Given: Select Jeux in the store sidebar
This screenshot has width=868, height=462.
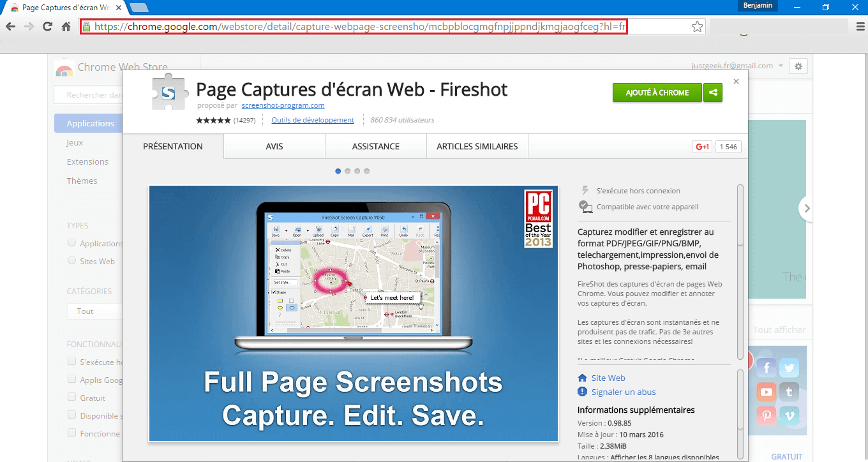Looking at the screenshot, I should coord(75,142).
